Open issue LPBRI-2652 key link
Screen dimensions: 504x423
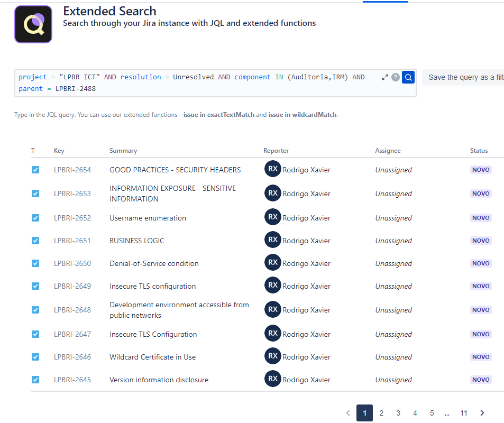[x=72, y=218]
